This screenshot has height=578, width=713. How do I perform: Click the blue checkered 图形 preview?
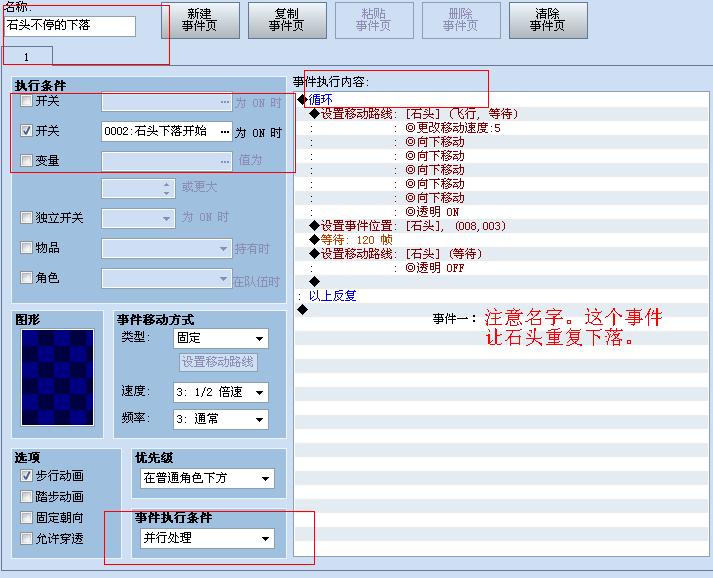[57, 377]
